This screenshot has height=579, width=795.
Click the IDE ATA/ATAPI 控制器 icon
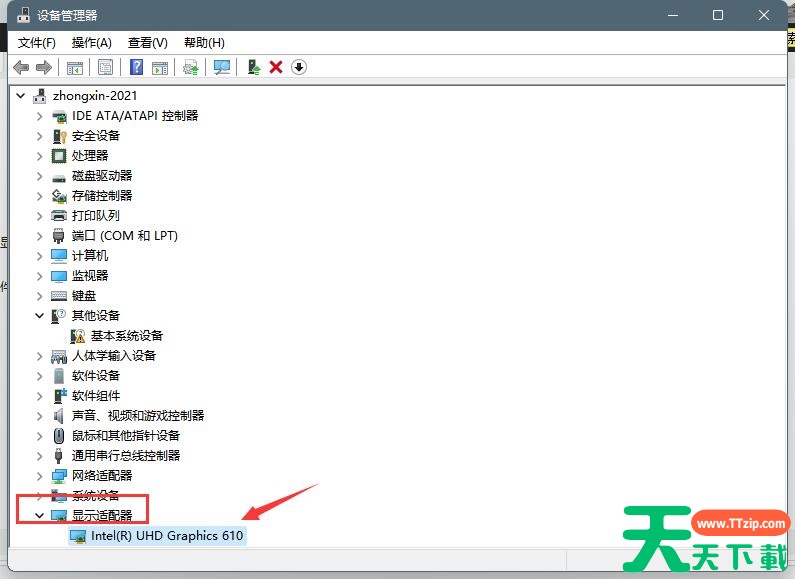click(x=59, y=116)
